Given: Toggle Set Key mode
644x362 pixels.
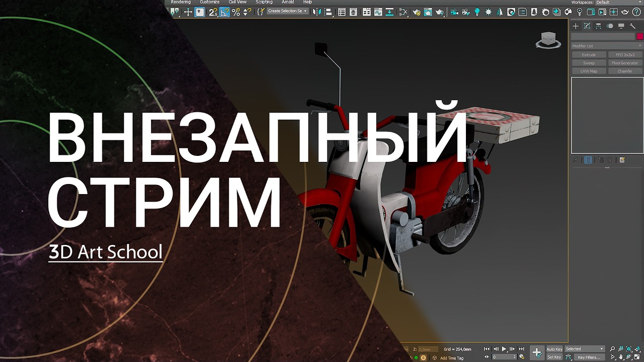Looking at the screenshot, I should (x=554, y=357).
